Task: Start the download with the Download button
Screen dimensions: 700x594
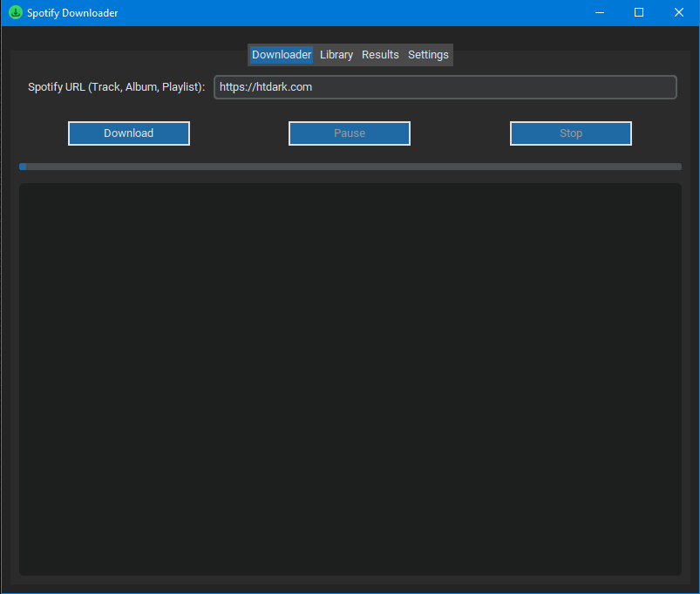Action: (x=129, y=133)
